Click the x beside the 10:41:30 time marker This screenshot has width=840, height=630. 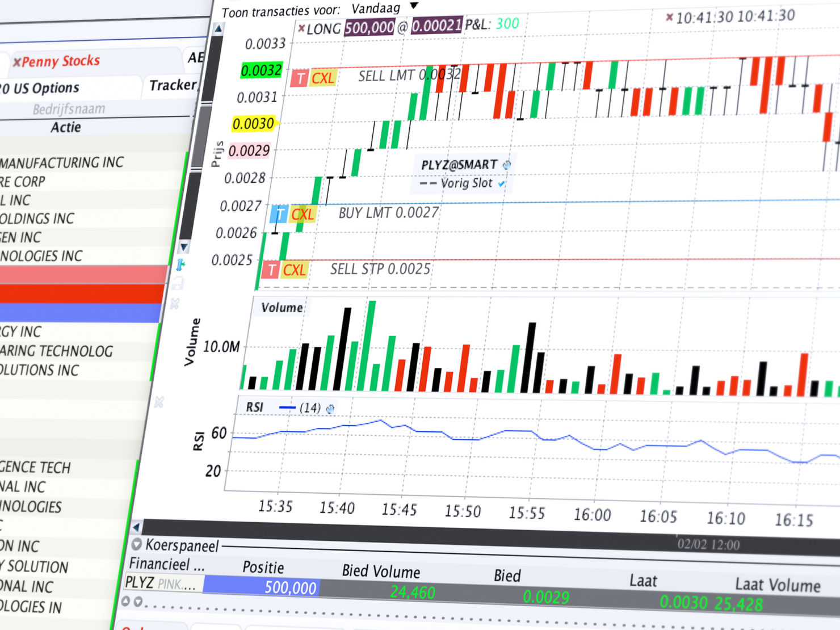(670, 16)
